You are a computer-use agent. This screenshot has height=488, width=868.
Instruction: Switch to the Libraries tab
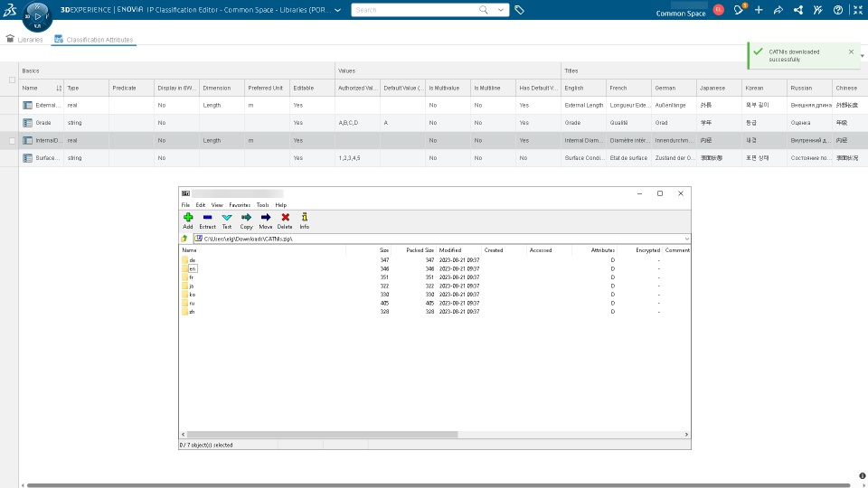click(x=24, y=39)
